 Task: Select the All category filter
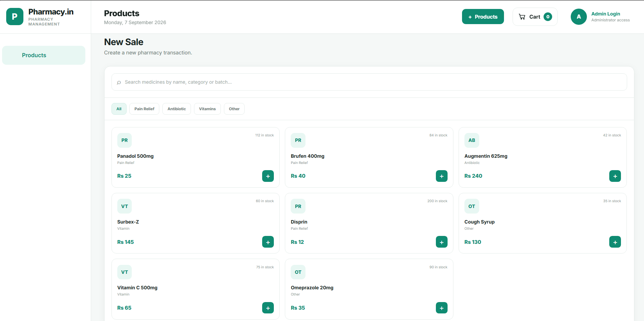point(119,109)
